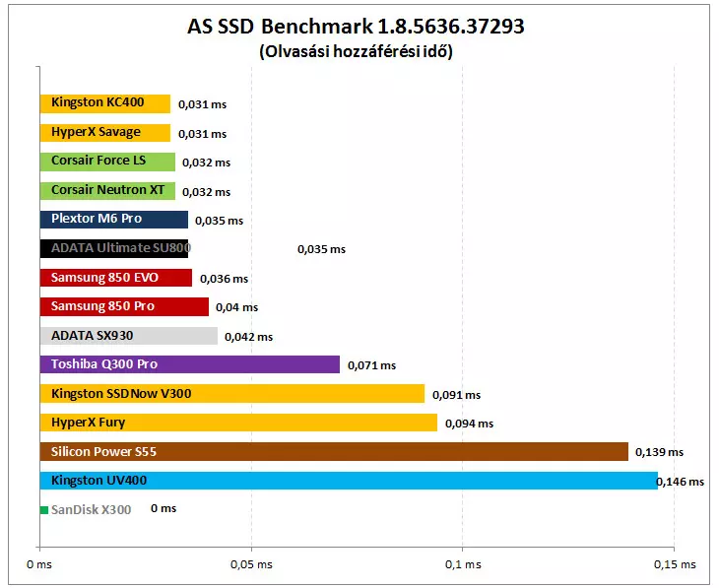The height and width of the screenshot is (588, 719).
Task: Select the HyperX Savage bar
Action: [105, 133]
